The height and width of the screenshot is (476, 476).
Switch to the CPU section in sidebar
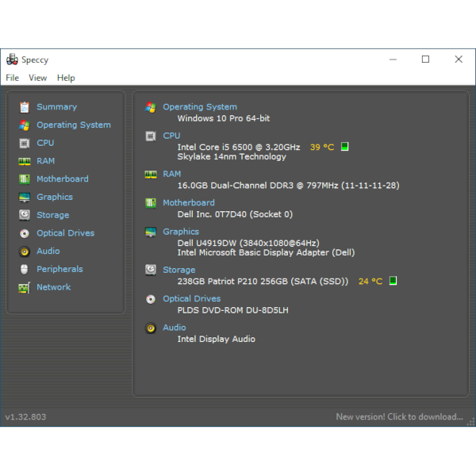coord(45,143)
